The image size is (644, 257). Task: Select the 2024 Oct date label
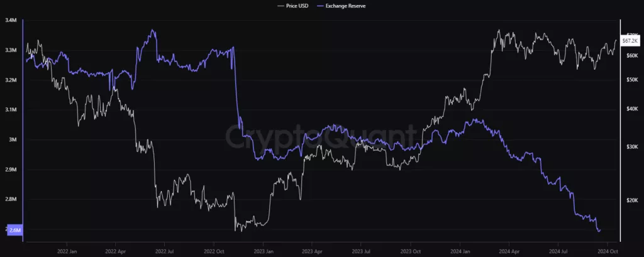(x=608, y=249)
